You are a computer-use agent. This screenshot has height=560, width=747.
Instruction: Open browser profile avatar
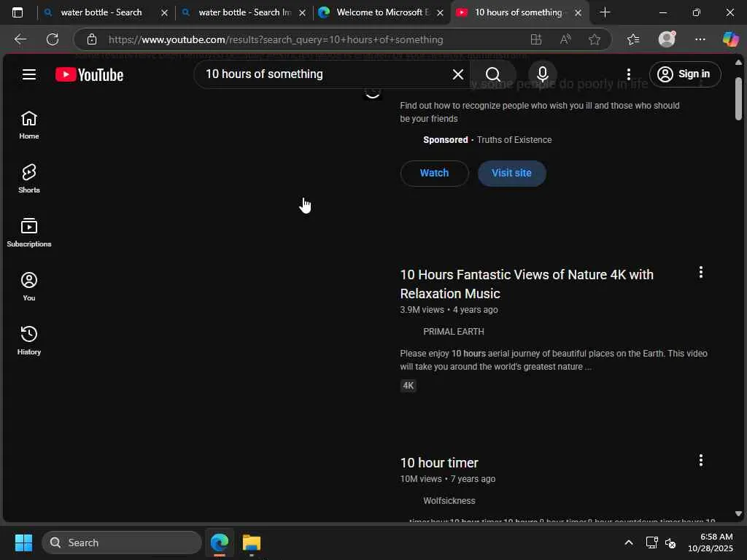tap(667, 39)
